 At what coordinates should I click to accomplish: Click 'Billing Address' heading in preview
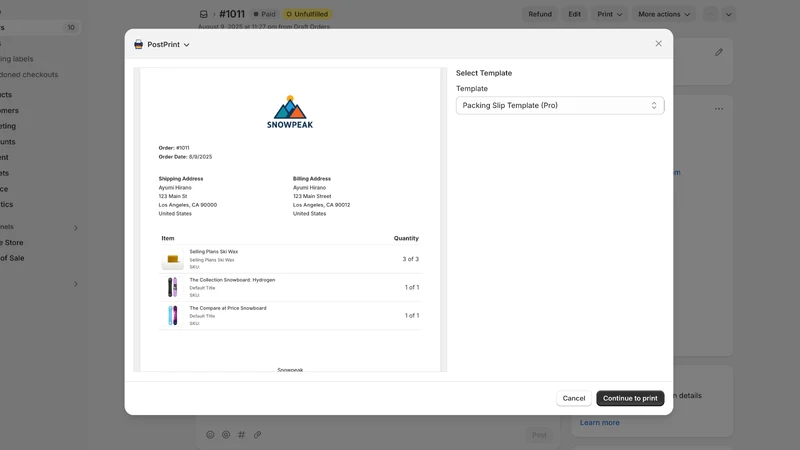pos(312,179)
